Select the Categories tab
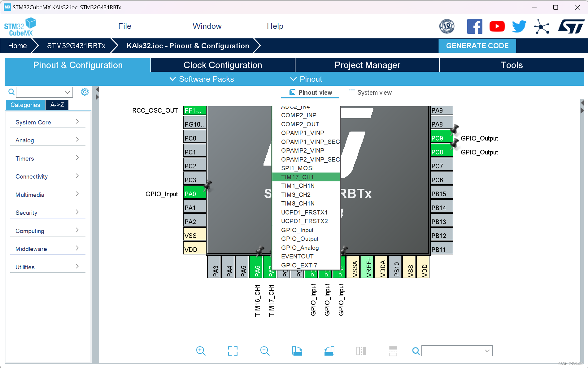This screenshot has height=368, width=588. pyautogui.click(x=25, y=105)
